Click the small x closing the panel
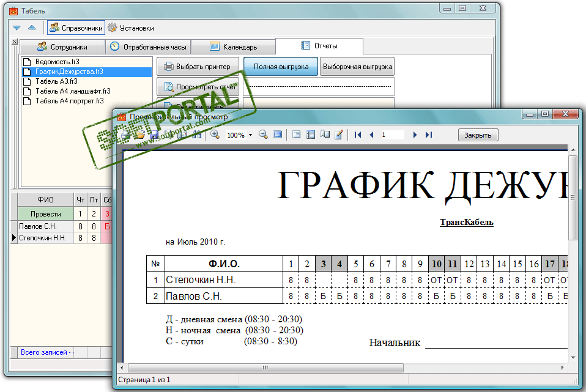The width and height of the screenshot is (586, 392). (15, 42)
